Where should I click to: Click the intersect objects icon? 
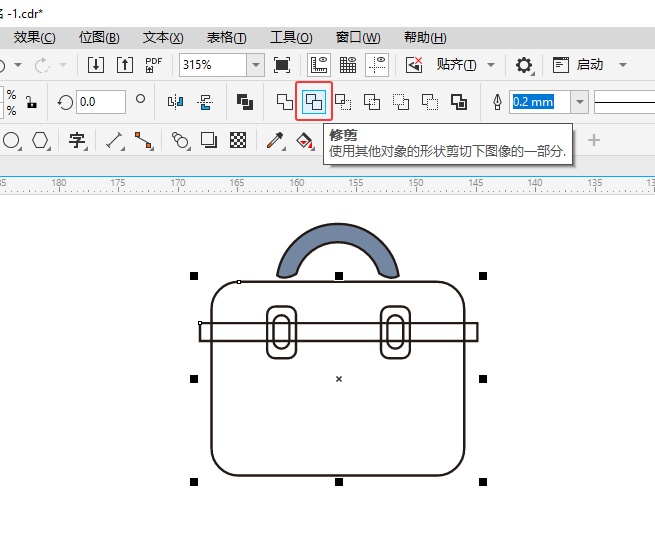pyautogui.click(x=343, y=102)
